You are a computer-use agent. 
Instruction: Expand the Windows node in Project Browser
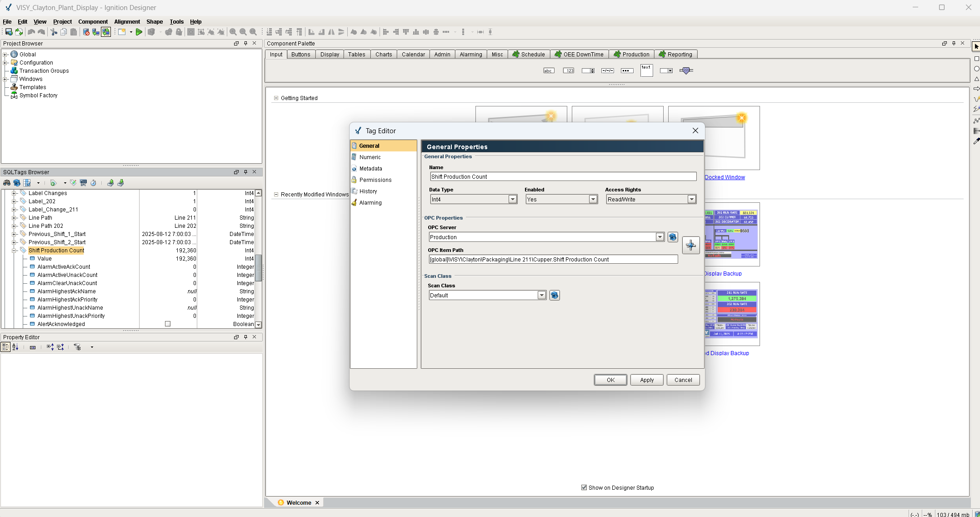pos(5,79)
